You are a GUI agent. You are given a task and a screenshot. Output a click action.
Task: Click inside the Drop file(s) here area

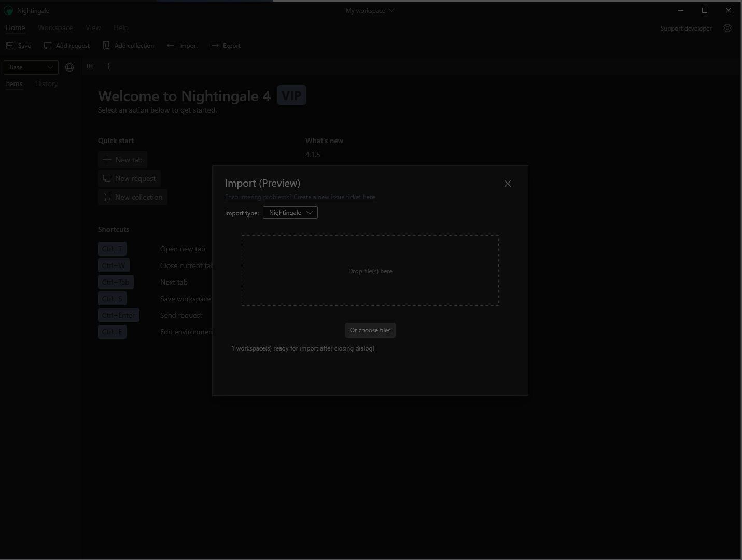(x=370, y=271)
